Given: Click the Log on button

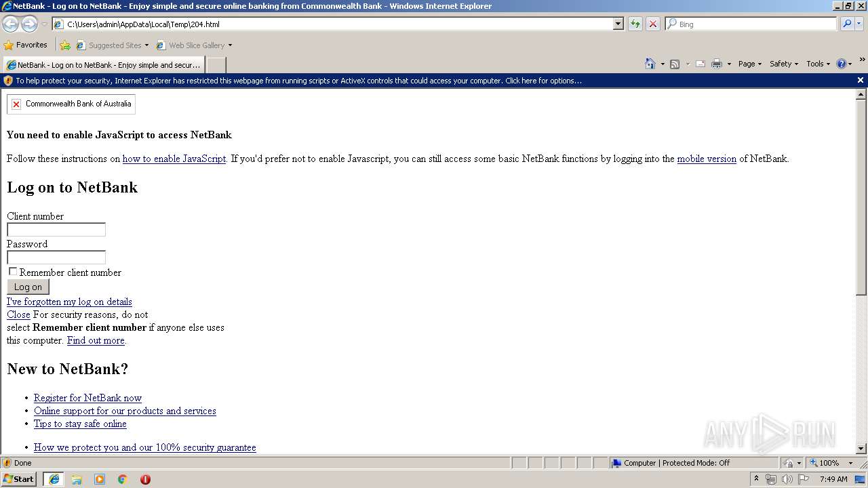Looking at the screenshot, I should [x=28, y=287].
